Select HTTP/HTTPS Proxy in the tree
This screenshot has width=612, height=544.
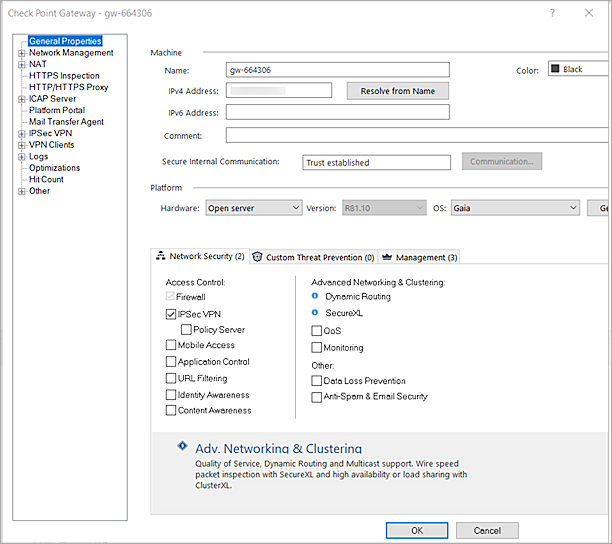tap(68, 87)
